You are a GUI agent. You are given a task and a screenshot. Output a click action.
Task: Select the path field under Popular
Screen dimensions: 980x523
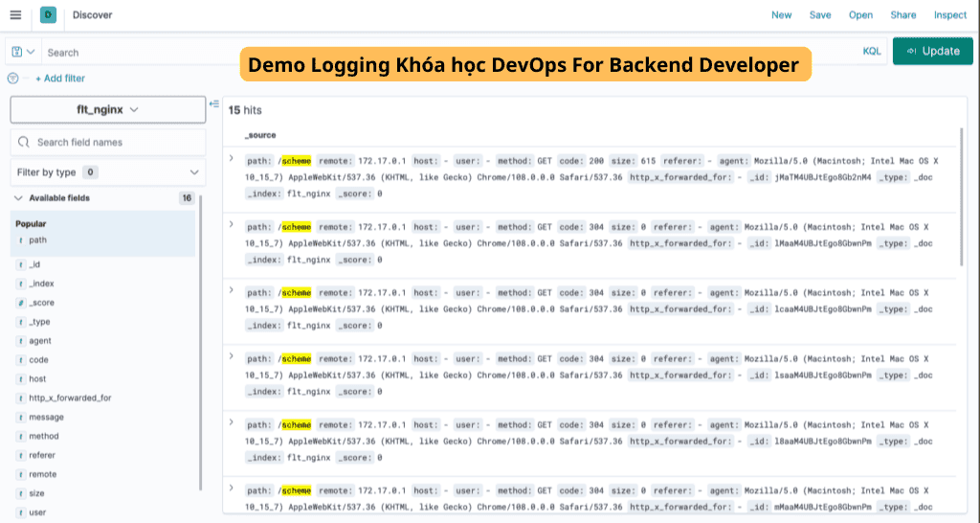(x=38, y=240)
